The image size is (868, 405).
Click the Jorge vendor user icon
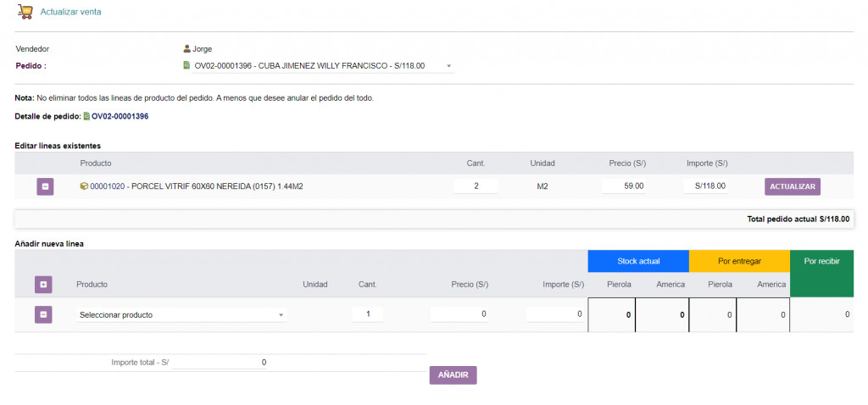point(187,49)
